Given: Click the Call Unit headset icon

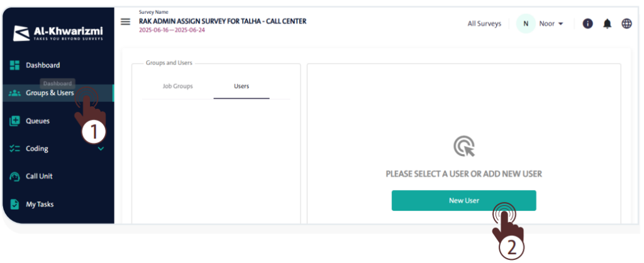Looking at the screenshot, I should 15,177.
